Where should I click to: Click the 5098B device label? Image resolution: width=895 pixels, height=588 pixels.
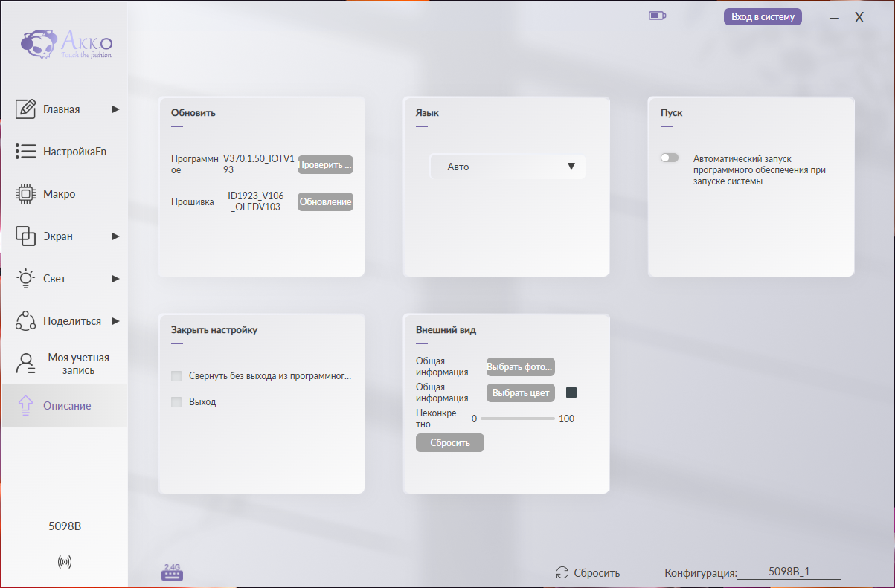click(65, 526)
